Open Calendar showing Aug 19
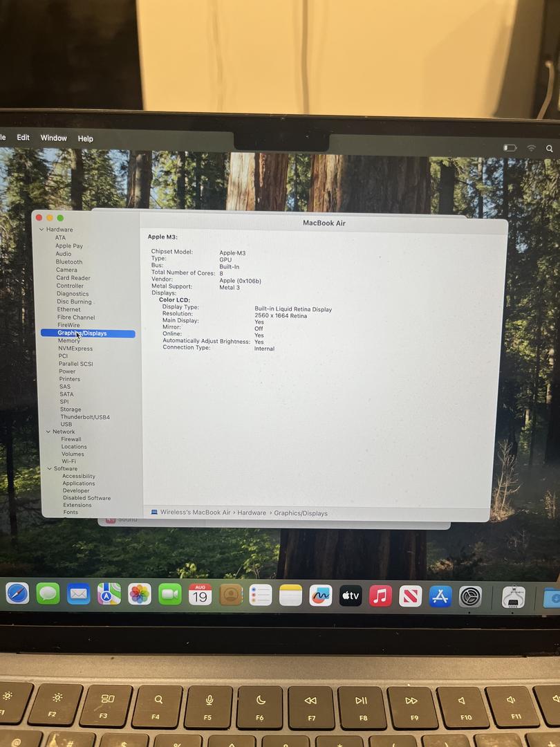 point(200,595)
